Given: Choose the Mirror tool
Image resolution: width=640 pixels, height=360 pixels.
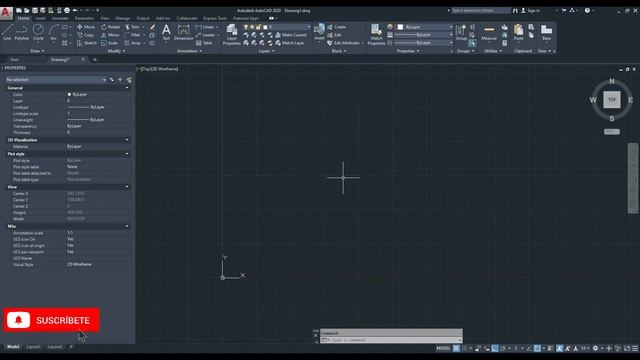Looking at the screenshot, I should point(111,35).
